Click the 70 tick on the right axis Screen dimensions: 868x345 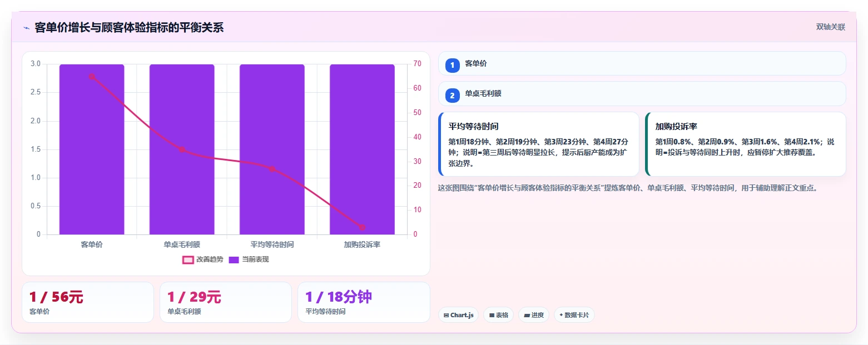(418, 64)
